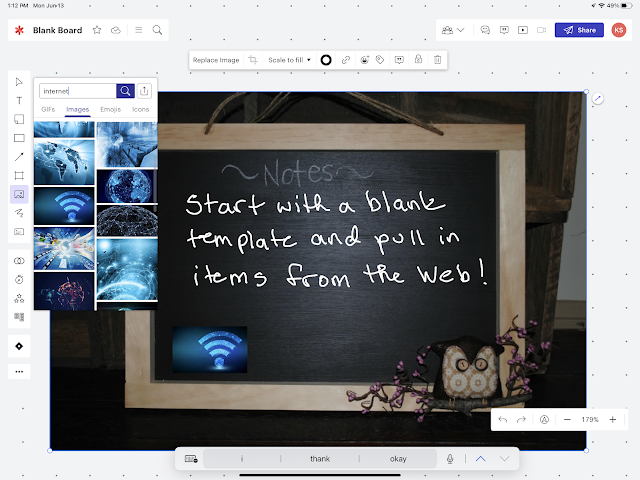Open the comments panel in header

click(x=504, y=30)
